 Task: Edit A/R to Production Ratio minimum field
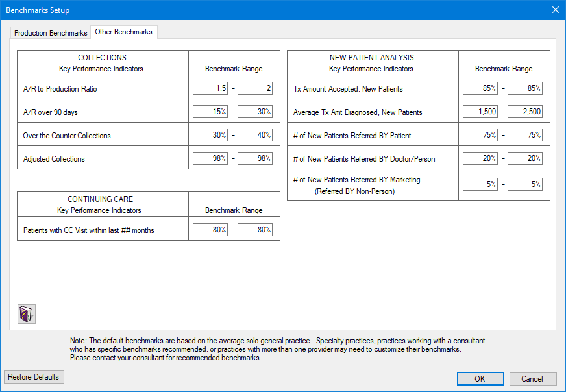[x=210, y=89]
